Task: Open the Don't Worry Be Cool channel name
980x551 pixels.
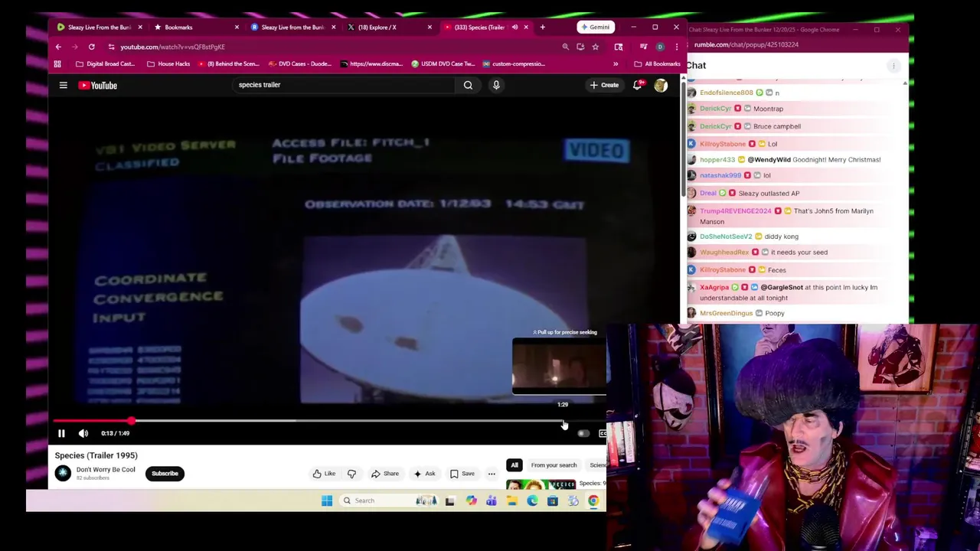Action: click(106, 470)
